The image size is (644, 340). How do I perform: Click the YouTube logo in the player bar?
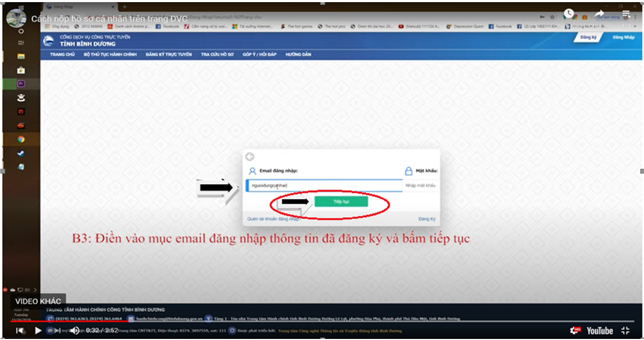click(x=599, y=330)
